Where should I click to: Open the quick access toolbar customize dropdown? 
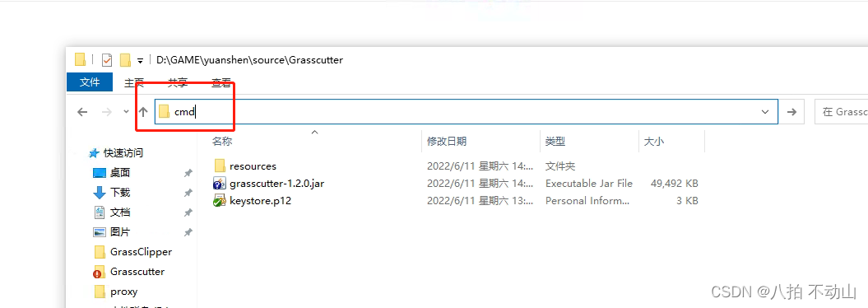click(140, 60)
